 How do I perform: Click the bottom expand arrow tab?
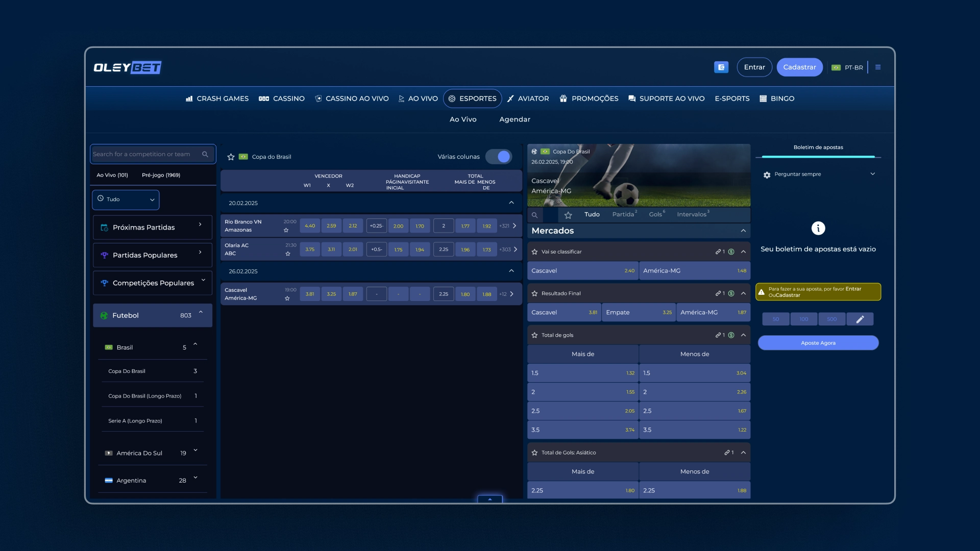(x=490, y=499)
